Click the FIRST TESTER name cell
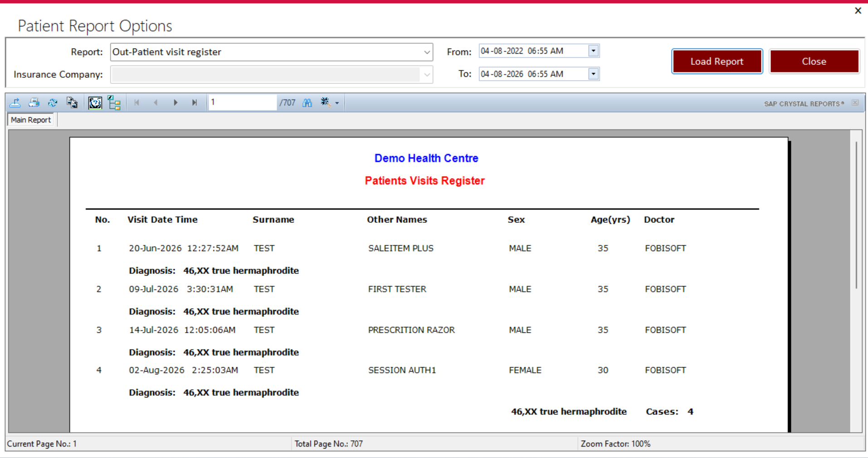This screenshot has width=868, height=458. pyautogui.click(x=397, y=289)
